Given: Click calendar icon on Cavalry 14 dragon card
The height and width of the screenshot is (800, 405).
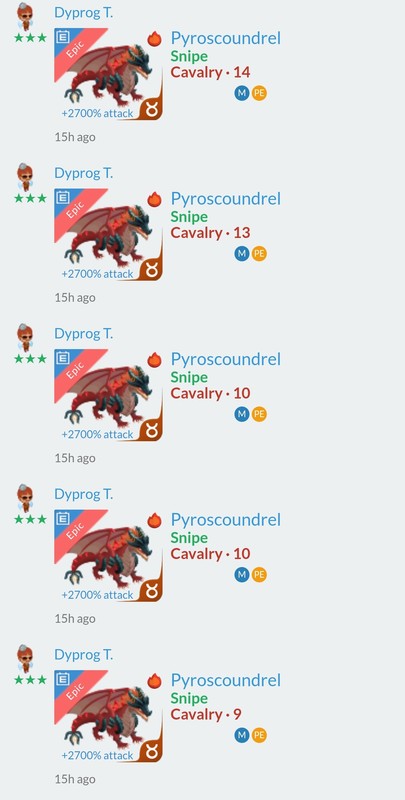Looking at the screenshot, I should click(x=63, y=37).
